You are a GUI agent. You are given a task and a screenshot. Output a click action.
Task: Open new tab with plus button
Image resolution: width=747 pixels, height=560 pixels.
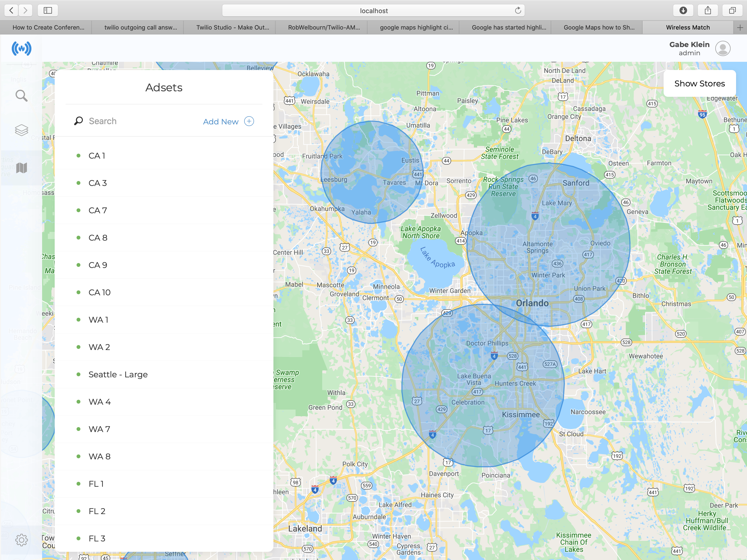coord(740,28)
